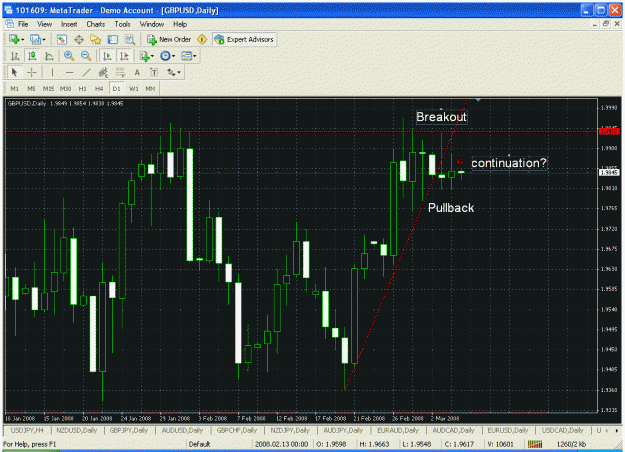Switch to GBPJPY,Daily chart tab
This screenshot has height=452, width=625.
[x=129, y=430]
